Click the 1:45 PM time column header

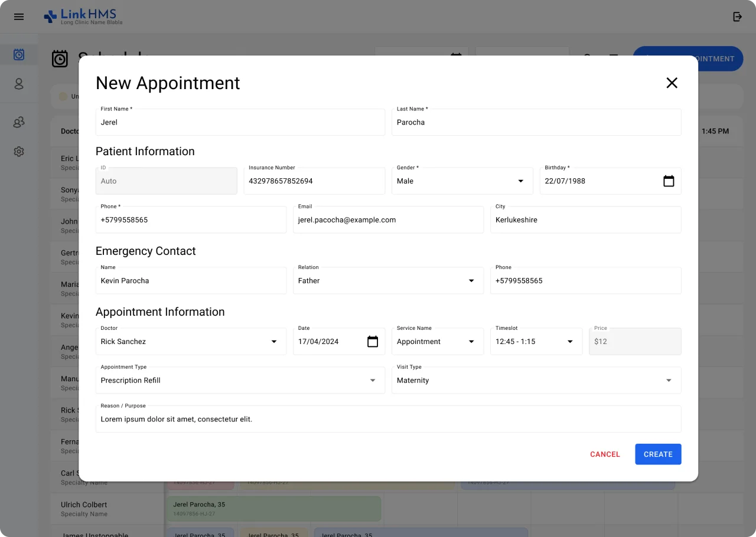coord(715,132)
